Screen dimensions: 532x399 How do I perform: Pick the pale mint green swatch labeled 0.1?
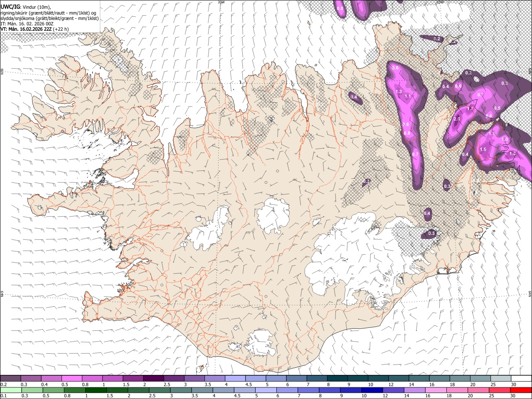point(11,390)
